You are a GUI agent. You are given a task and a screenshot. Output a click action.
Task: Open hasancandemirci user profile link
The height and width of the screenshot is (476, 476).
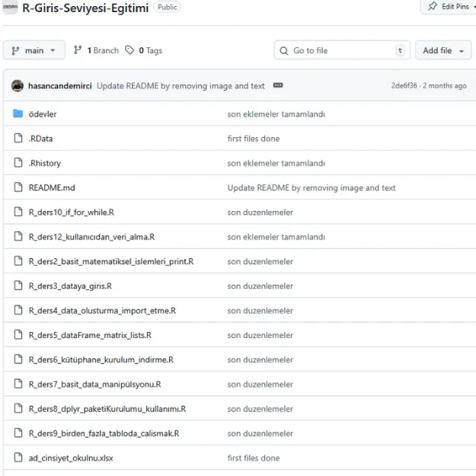60,86
